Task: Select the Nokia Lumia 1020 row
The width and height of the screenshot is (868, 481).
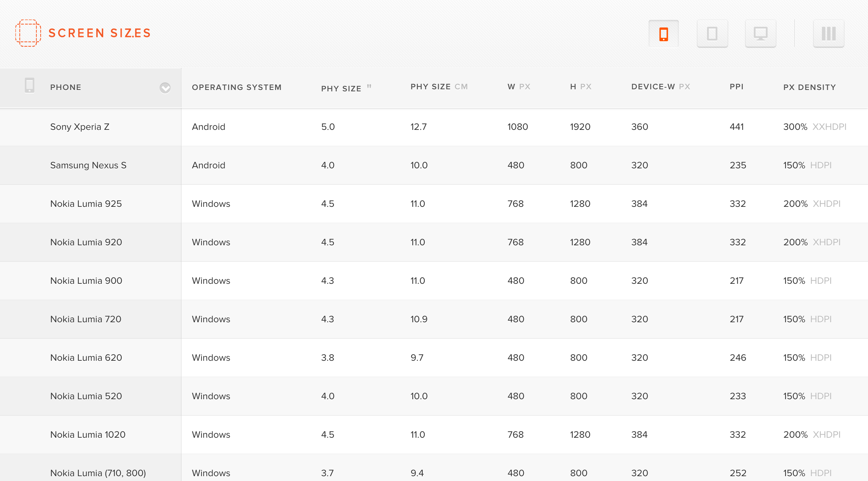Action: tap(434, 435)
